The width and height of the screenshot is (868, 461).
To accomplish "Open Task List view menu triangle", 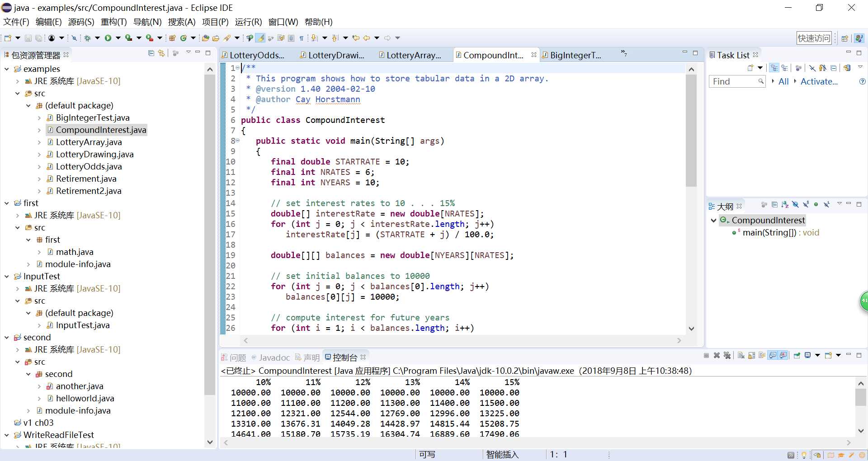I will coord(860,67).
